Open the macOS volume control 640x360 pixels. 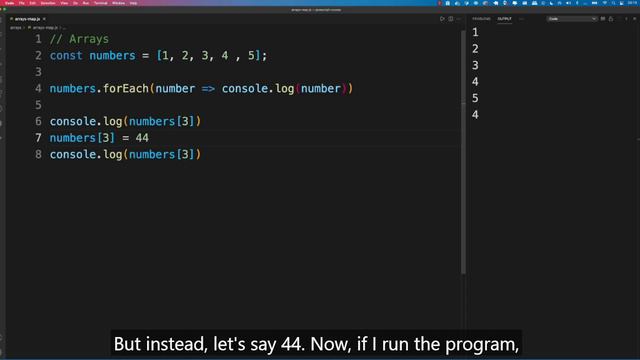coord(569,3)
